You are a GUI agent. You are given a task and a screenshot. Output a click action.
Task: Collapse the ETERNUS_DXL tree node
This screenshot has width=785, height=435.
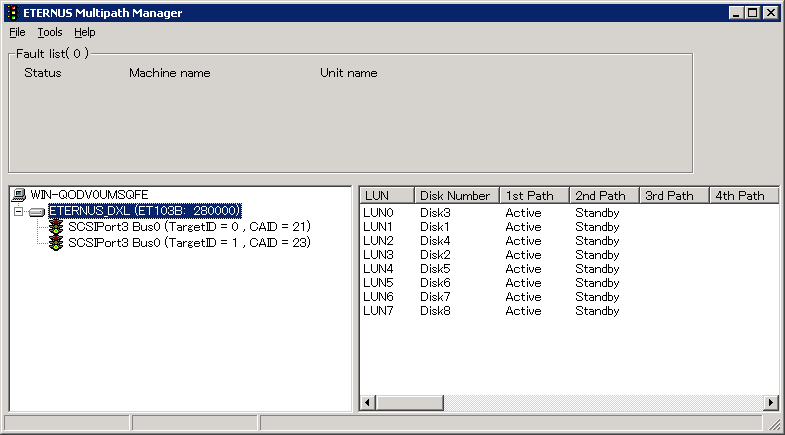18,212
